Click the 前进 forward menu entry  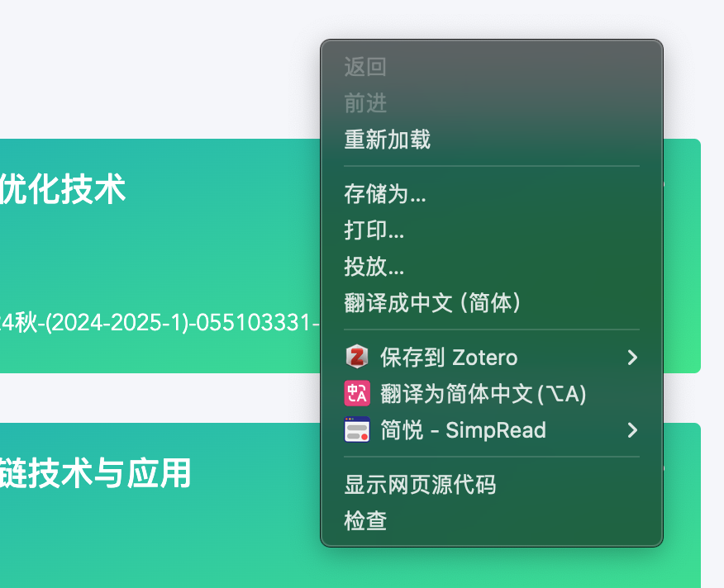pos(491,103)
